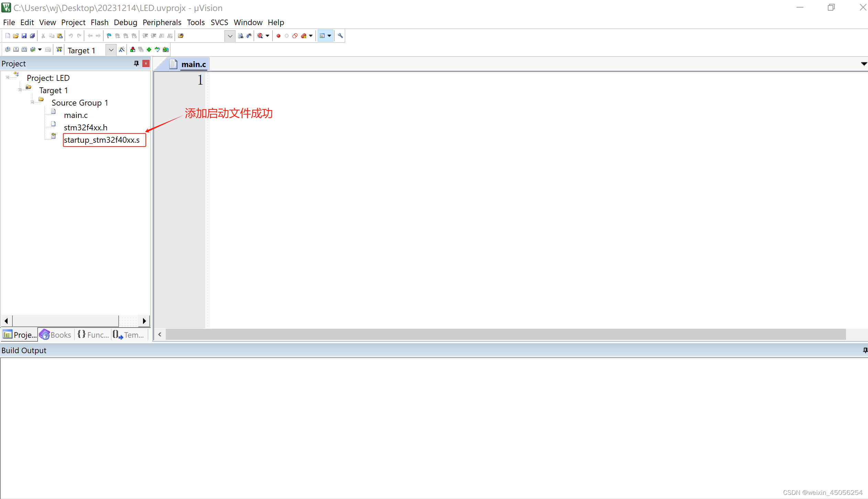Click the Paste toolbar icon

tap(60, 36)
